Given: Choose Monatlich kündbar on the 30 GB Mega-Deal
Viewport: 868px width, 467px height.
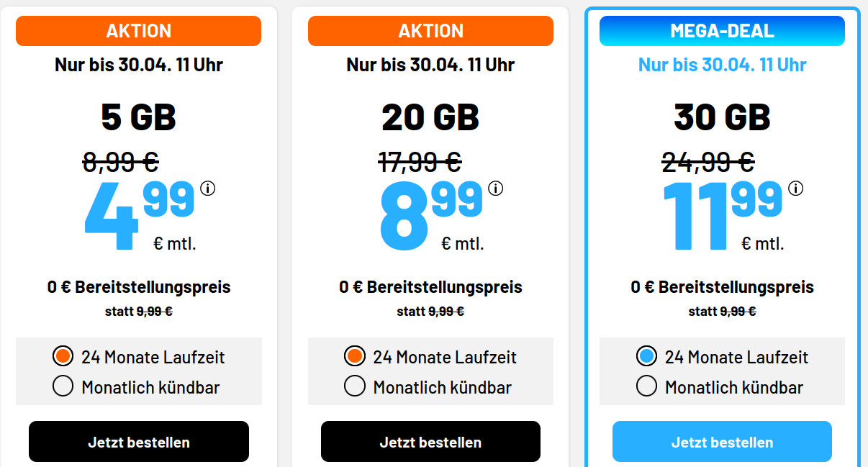Looking at the screenshot, I should tap(646, 386).
